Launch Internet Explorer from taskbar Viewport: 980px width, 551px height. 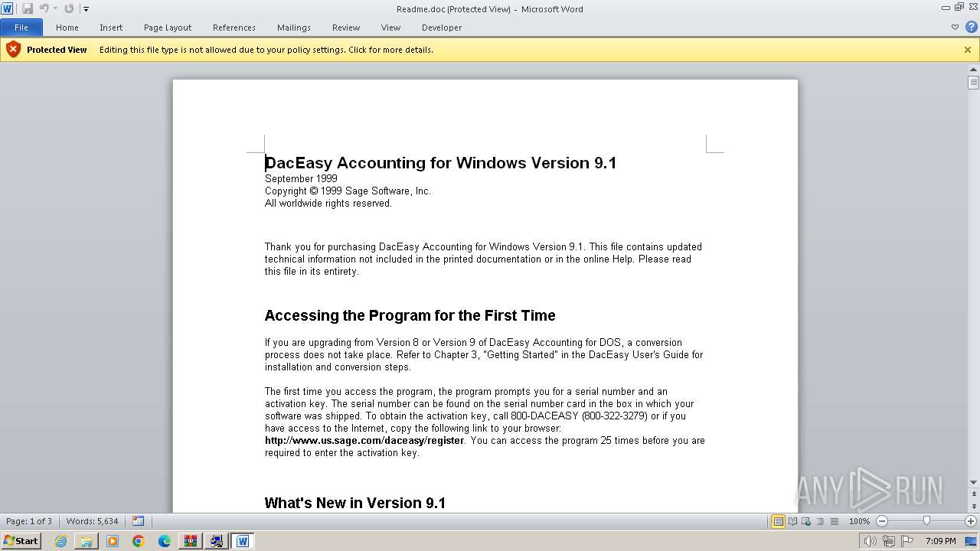pos(60,541)
